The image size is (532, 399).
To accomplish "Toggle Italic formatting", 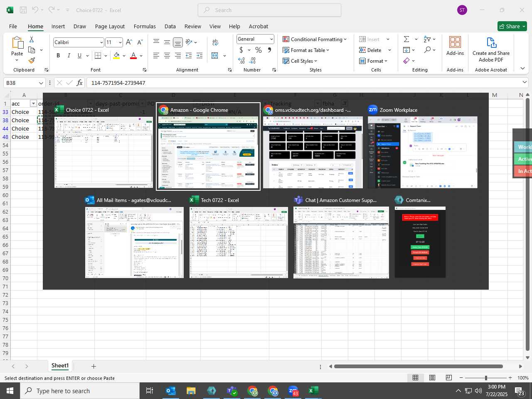I will tap(69, 55).
